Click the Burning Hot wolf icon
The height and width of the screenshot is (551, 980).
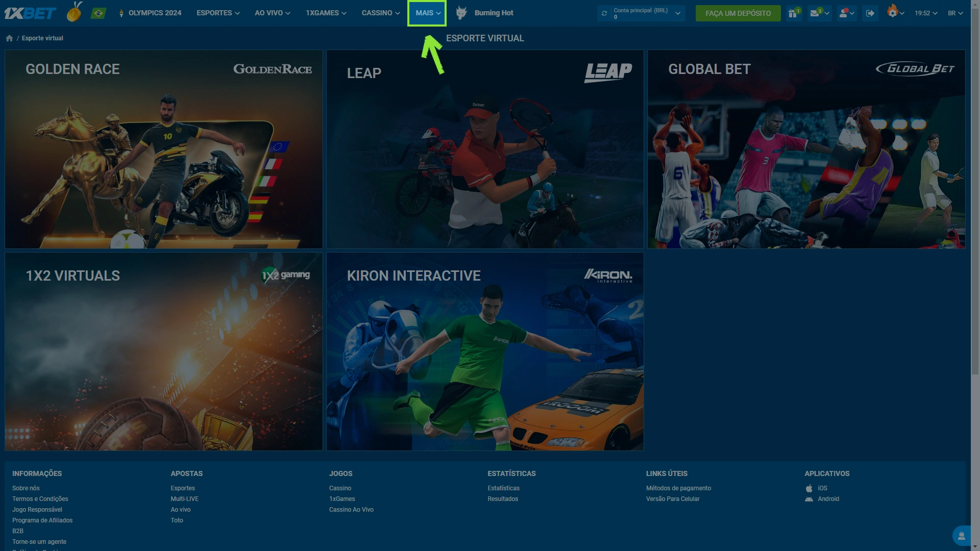point(461,13)
